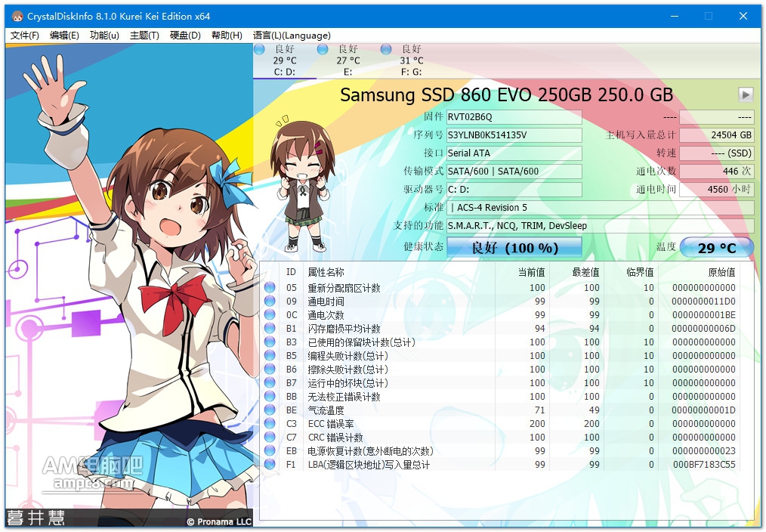766x532 pixels.
Task: Click power on hours 4560 小时
Action: pos(717,189)
